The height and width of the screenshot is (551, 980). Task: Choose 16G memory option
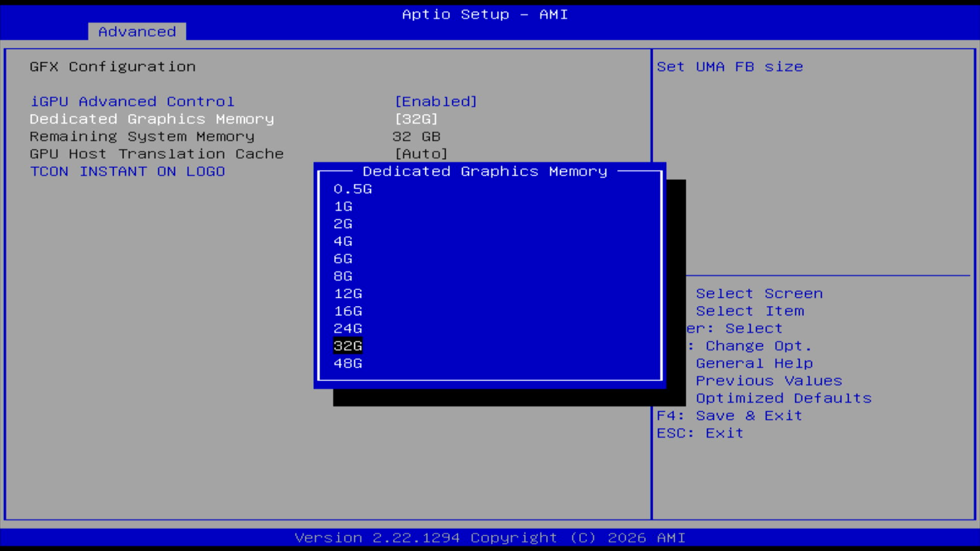348,311
